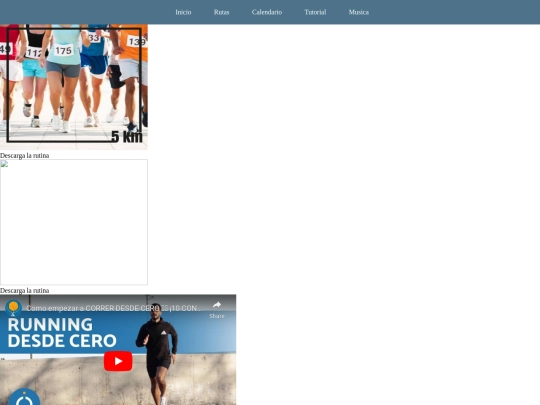Click the video Share arrow icon
Image resolution: width=540 pixels, height=405 pixels.
click(217, 305)
